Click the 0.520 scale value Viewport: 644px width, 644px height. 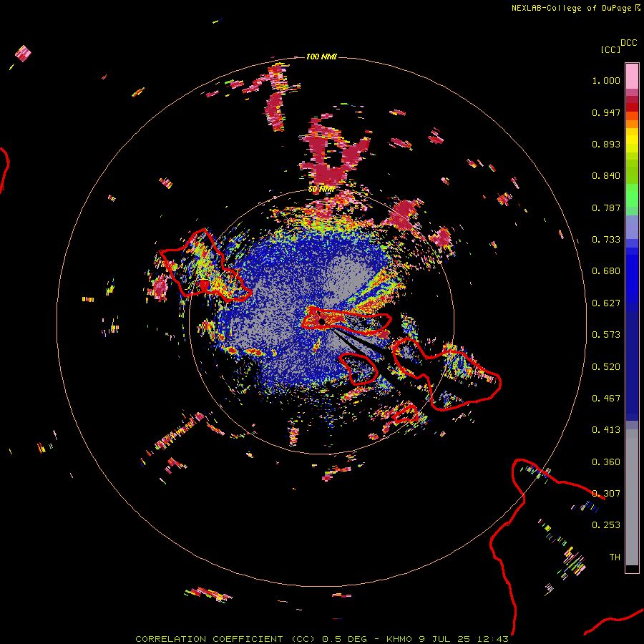tap(606, 367)
